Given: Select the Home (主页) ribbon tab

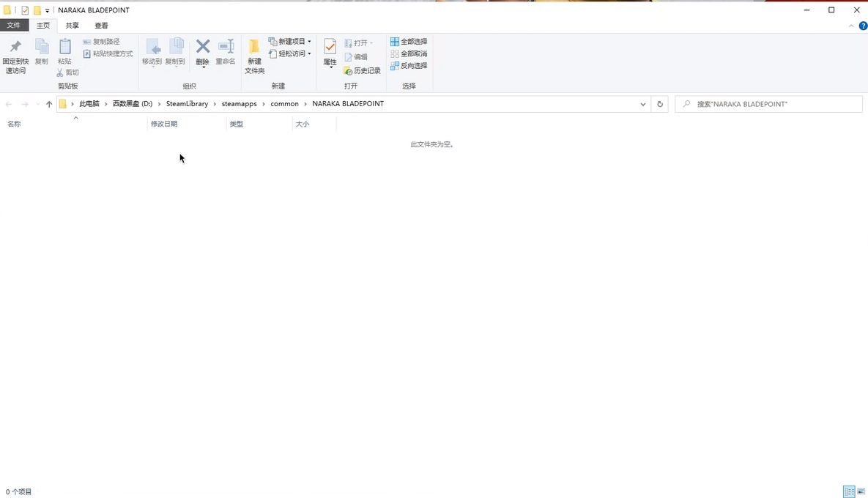Looking at the screenshot, I should [x=43, y=26].
